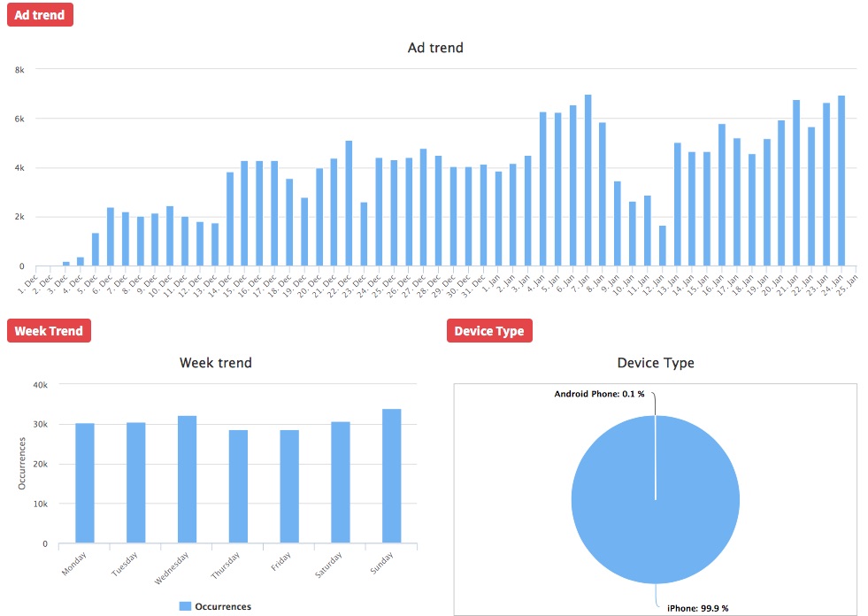The image size is (868, 616).
Task: Click the Ad trend chart title text
Action: (435, 48)
